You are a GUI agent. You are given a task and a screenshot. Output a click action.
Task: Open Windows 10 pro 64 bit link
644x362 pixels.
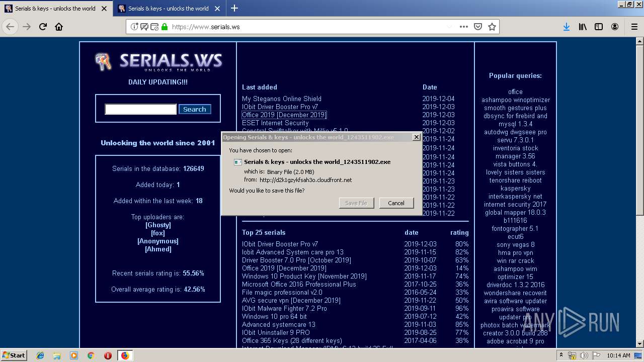pos(274,316)
